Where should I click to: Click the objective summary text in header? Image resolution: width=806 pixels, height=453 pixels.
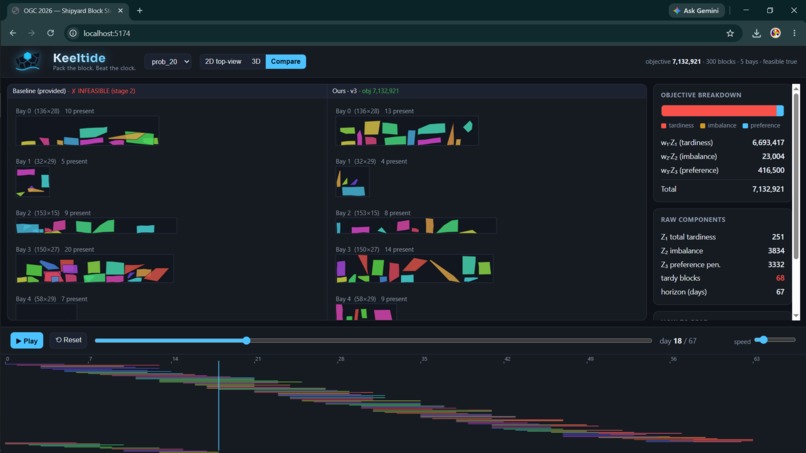click(721, 62)
